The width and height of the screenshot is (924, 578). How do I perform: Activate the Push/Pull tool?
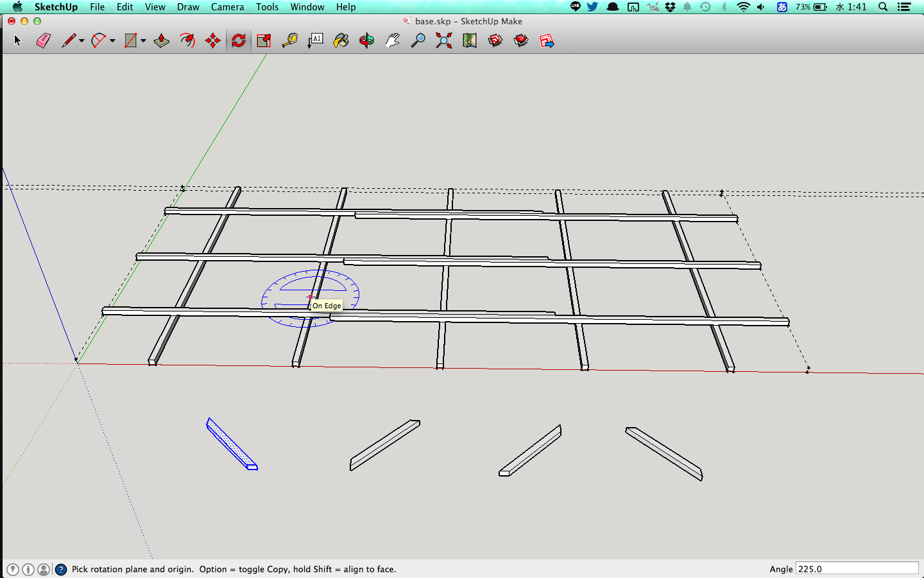tap(162, 41)
